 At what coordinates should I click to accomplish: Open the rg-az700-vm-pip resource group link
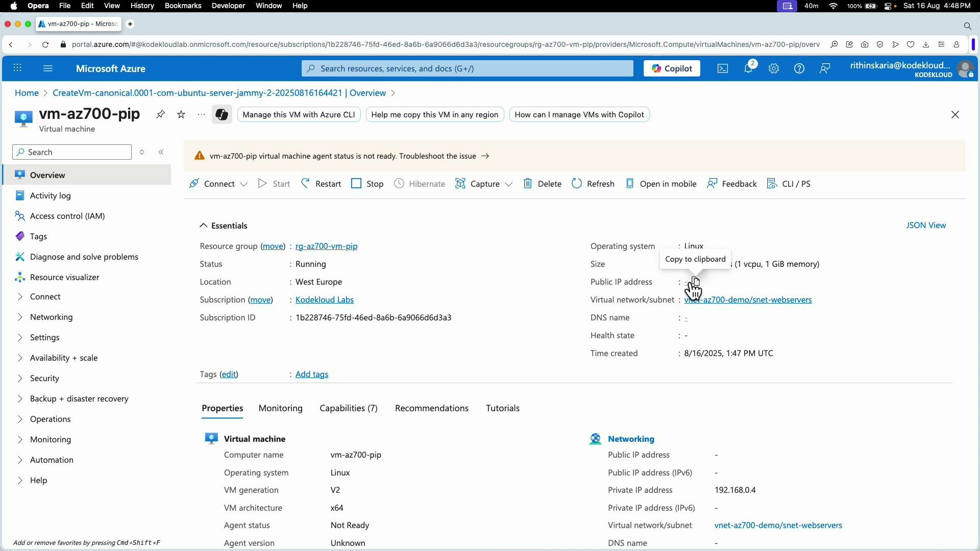(x=327, y=246)
